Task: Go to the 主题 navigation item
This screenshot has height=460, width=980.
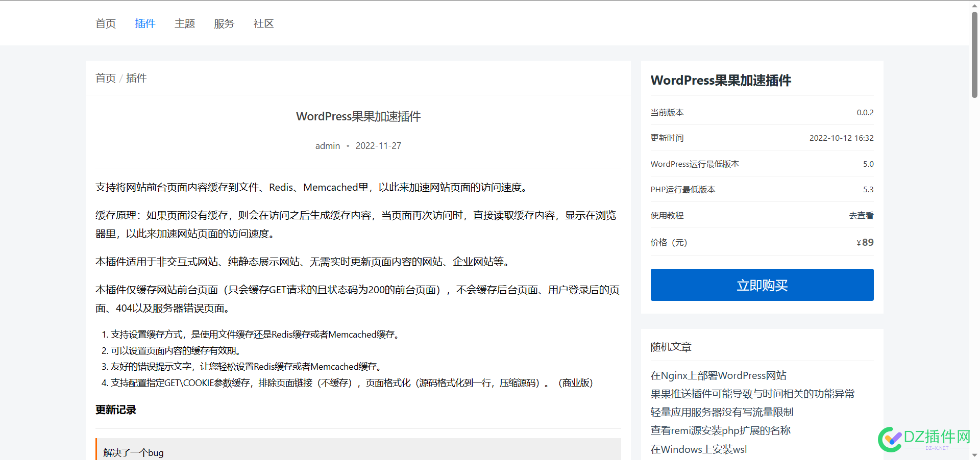Action: pyautogui.click(x=185, y=23)
